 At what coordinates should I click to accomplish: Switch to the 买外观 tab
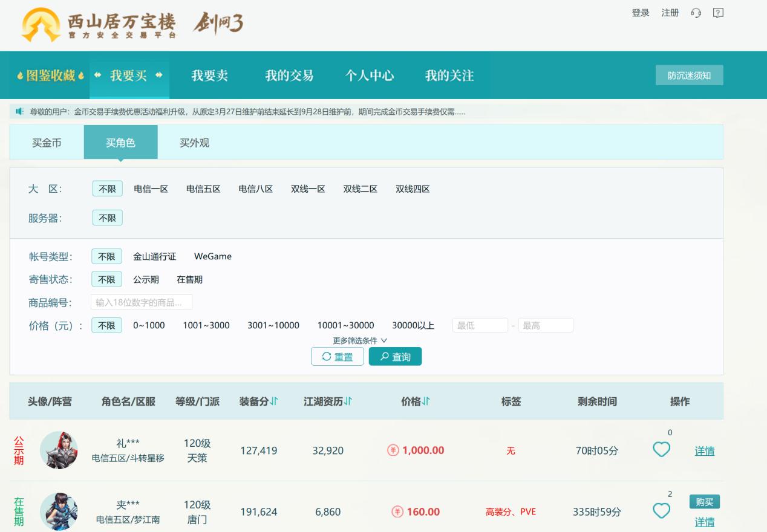[194, 142]
